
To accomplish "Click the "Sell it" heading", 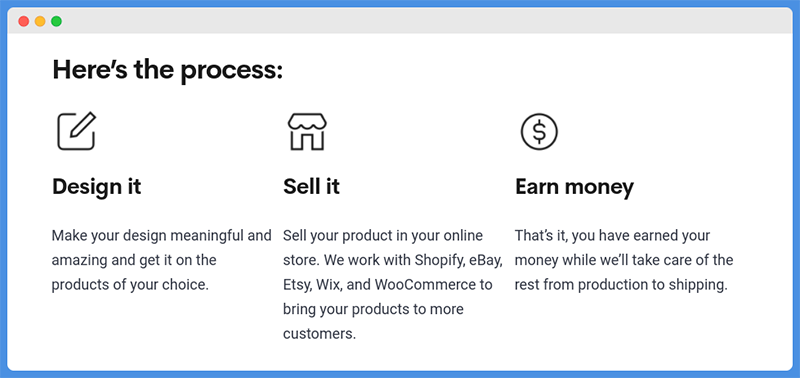I will [311, 186].
